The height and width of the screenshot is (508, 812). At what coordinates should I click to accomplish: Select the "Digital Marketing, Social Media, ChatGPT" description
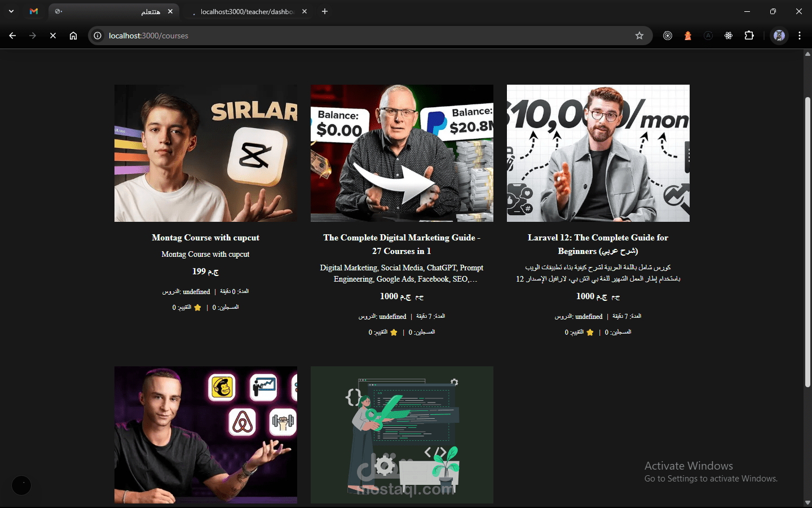[402, 273]
